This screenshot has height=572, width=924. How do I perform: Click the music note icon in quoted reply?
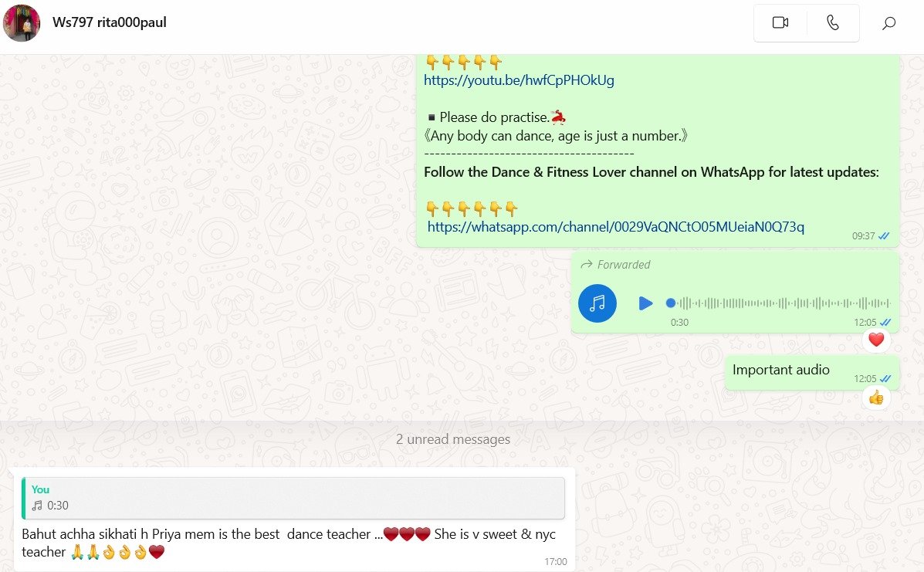coord(37,506)
